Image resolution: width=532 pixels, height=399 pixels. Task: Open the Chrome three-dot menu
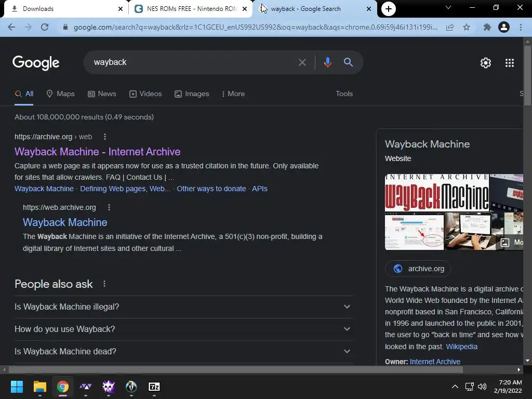click(521, 27)
